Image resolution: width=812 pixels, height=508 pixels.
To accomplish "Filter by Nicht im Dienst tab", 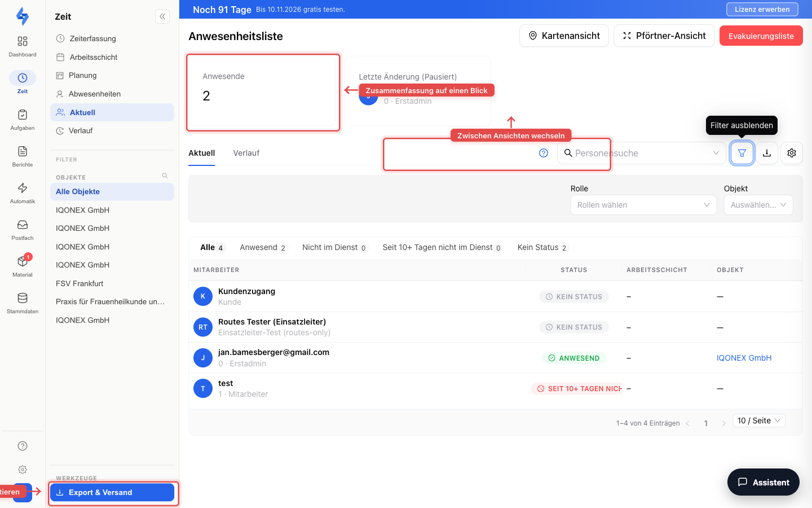I will [x=335, y=247].
